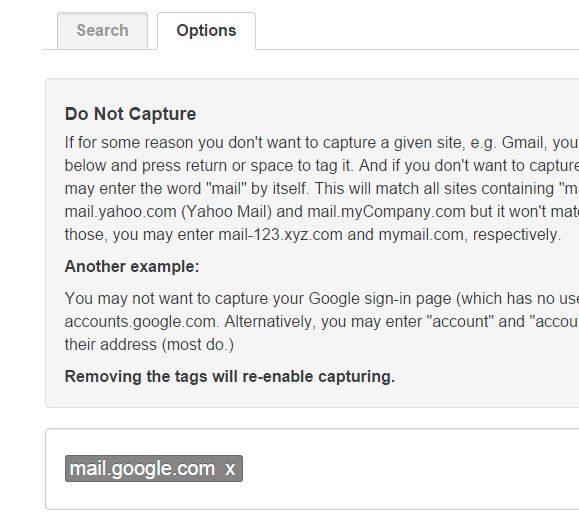Screen dimensions: 579x523
Task: Click the mail.myCompany.com example text
Action: (x=386, y=212)
